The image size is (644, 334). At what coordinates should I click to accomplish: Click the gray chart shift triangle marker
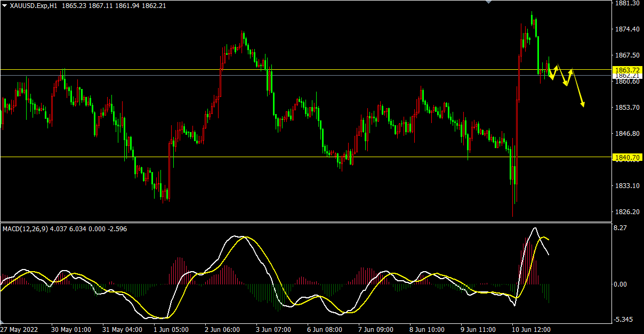(x=488, y=2)
